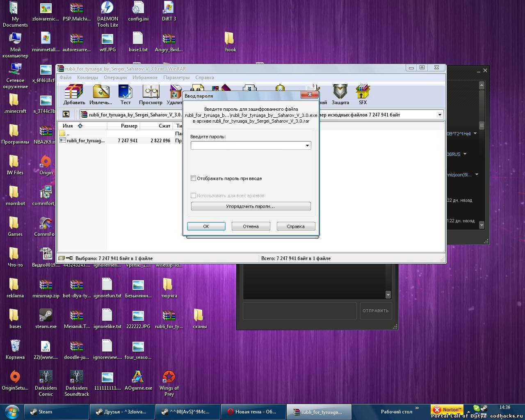The width and height of the screenshot is (525, 420).
Task: Click inside the password input field
Action: tap(247, 146)
